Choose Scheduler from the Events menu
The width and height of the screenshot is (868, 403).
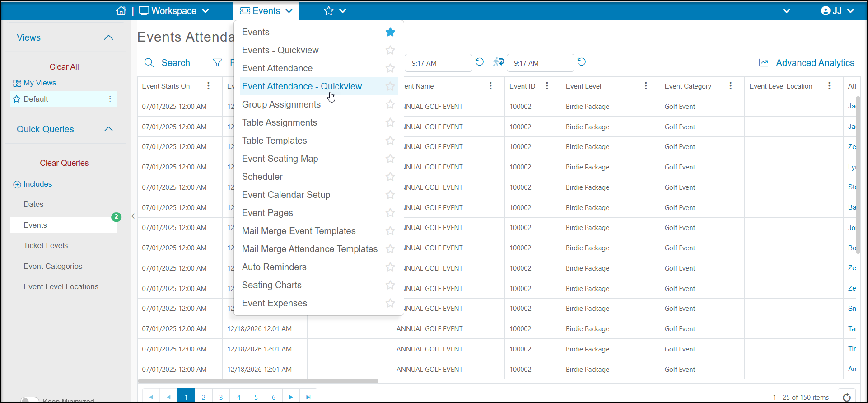pos(262,177)
